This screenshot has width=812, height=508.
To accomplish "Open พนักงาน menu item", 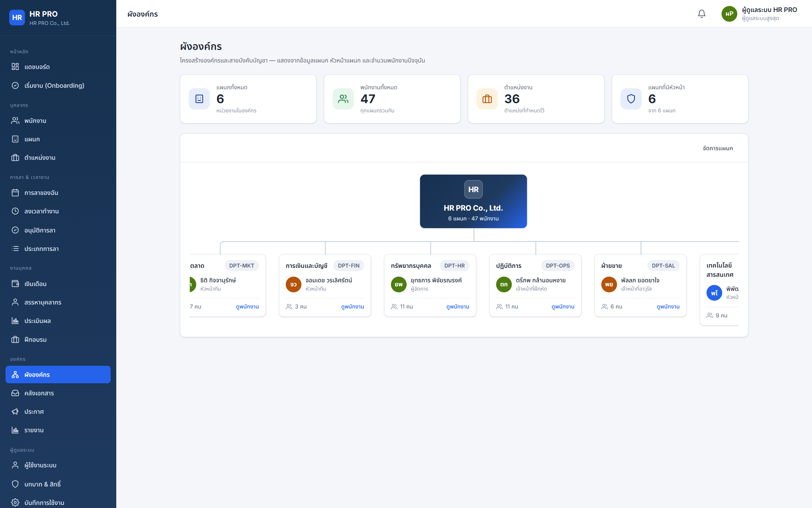I will [58, 121].
